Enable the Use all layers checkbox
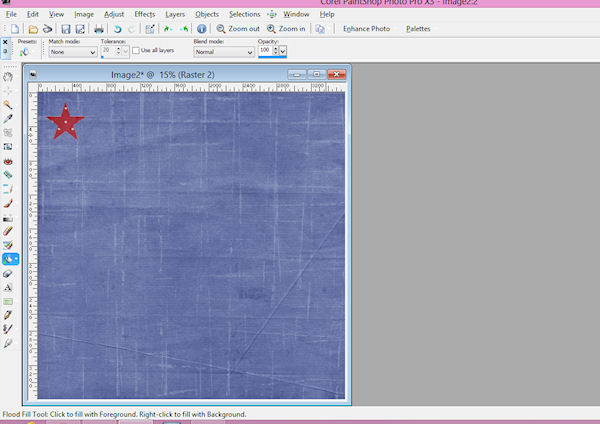600x424 pixels. [x=136, y=51]
